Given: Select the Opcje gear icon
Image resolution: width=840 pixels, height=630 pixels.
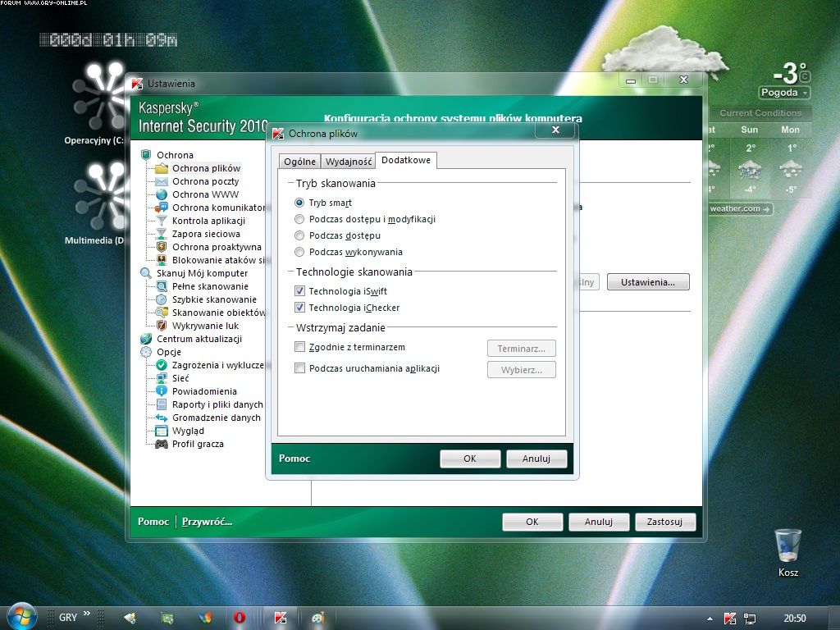Looking at the screenshot, I should tap(146, 352).
